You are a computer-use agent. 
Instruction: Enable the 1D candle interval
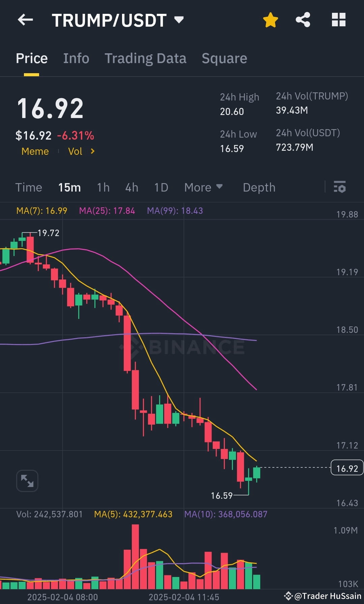pos(161,188)
